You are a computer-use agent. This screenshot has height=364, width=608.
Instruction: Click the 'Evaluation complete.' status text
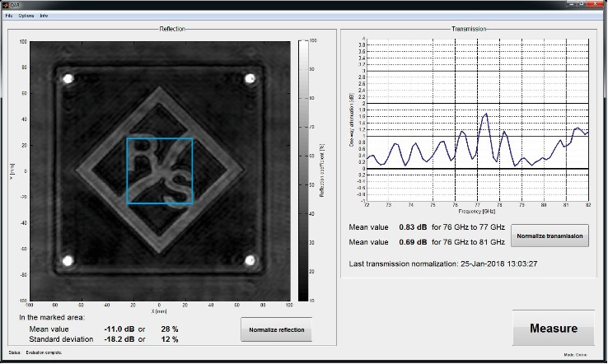click(44, 352)
